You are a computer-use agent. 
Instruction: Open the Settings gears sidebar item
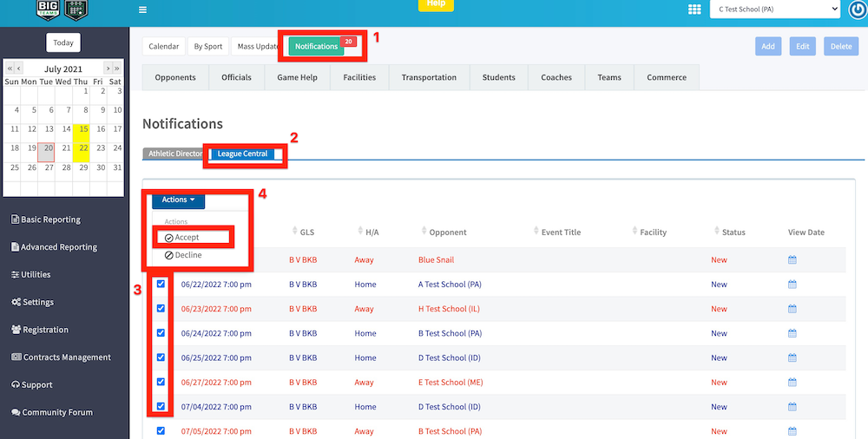click(x=33, y=302)
